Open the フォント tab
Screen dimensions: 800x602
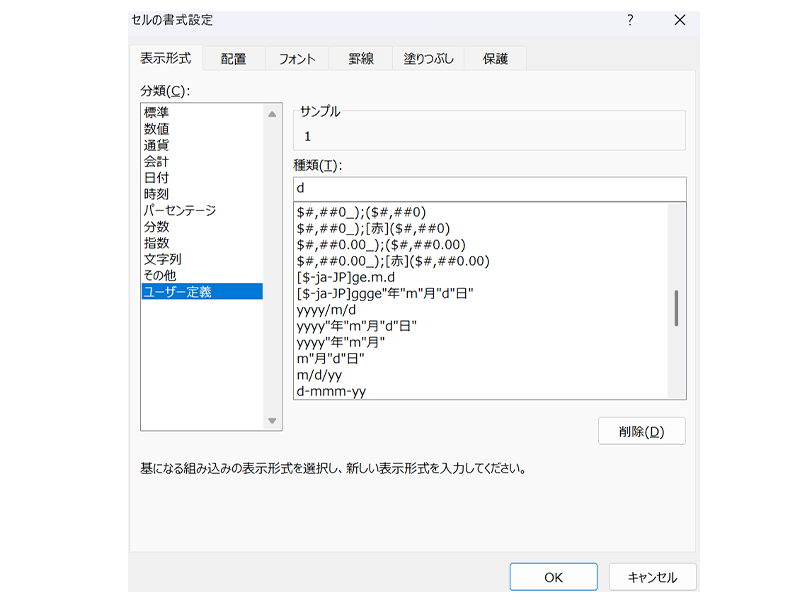click(297, 59)
